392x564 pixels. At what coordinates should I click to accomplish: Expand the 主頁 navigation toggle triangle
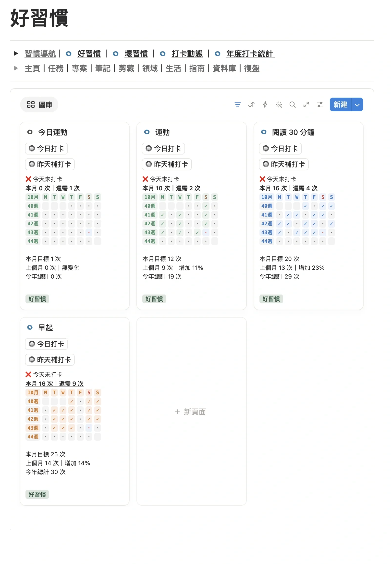(16, 68)
